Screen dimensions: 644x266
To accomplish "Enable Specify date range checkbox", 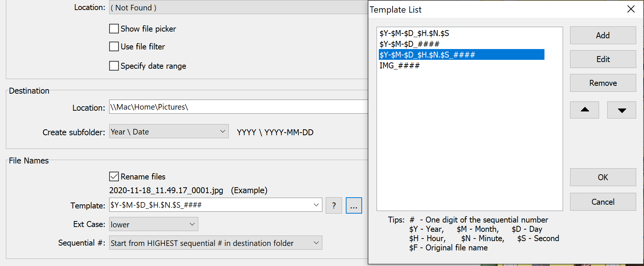I will 114,66.
